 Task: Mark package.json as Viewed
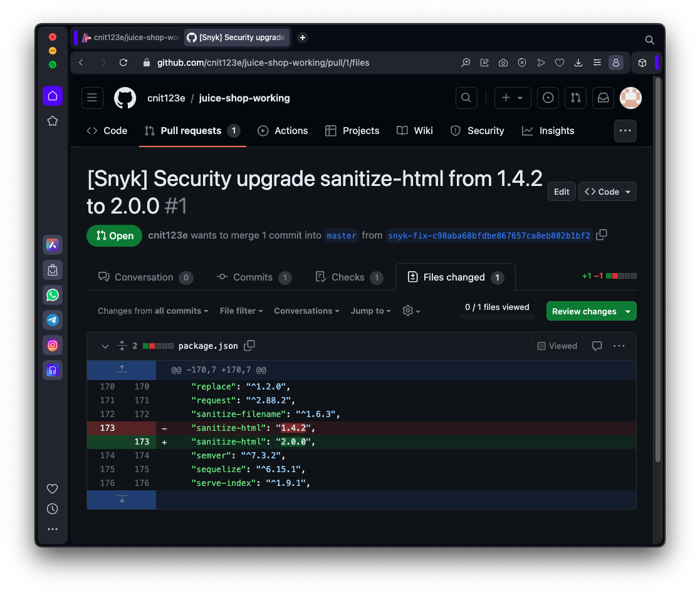[x=557, y=346]
